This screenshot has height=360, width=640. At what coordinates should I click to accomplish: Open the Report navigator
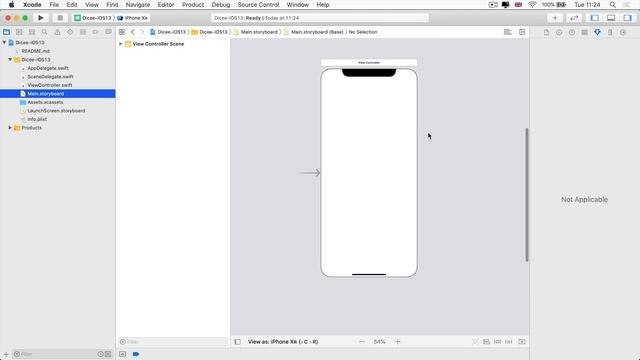(x=108, y=32)
